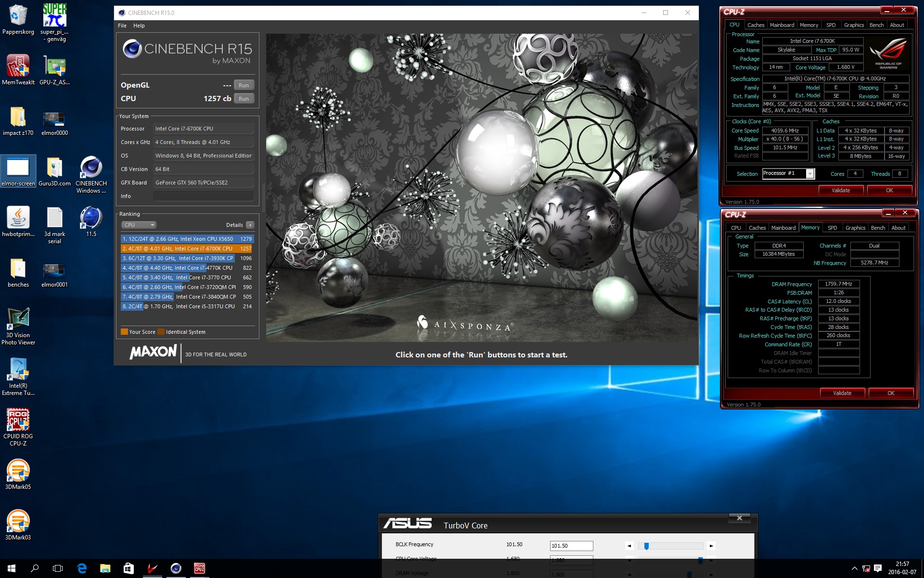Run the OpenGL benchmark
Viewport: 924px width, 578px height.
click(244, 85)
